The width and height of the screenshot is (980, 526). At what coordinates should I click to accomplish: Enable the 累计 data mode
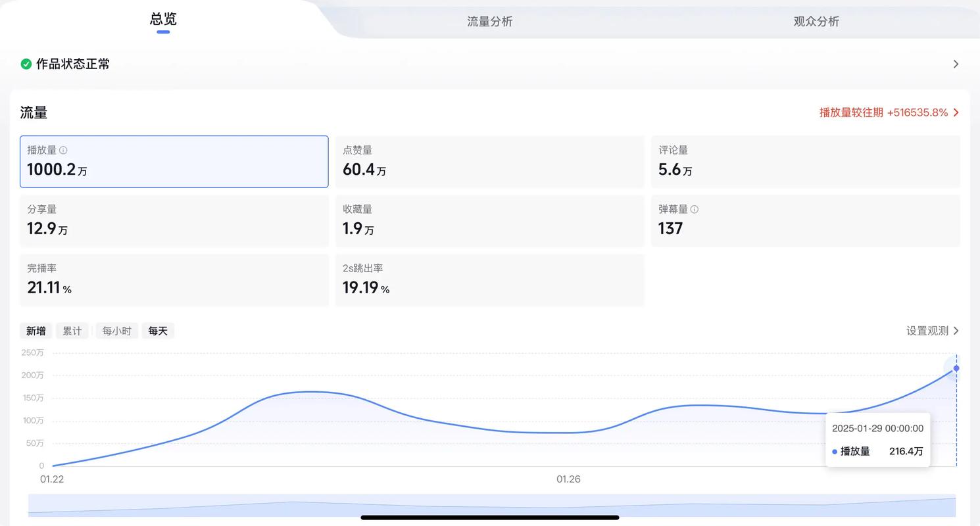pos(72,331)
